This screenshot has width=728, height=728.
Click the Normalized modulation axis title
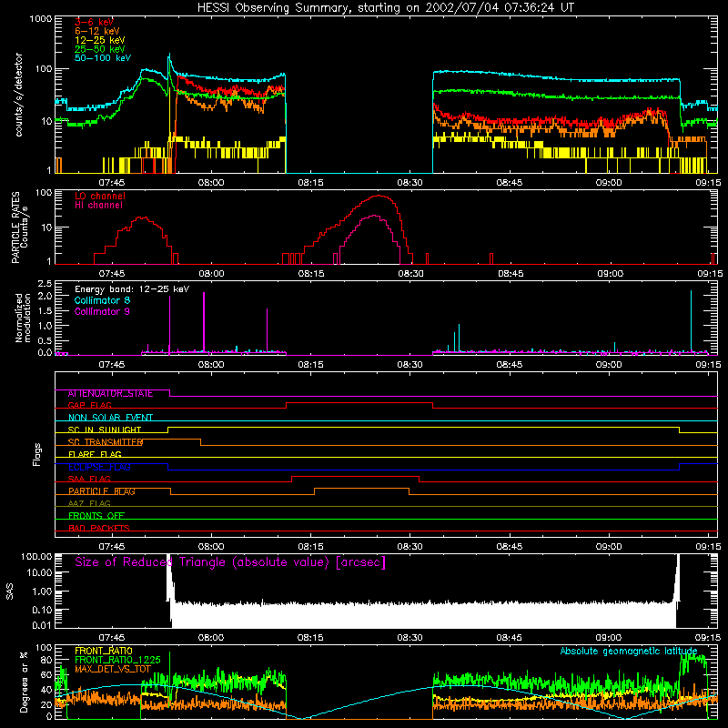(x=24, y=318)
